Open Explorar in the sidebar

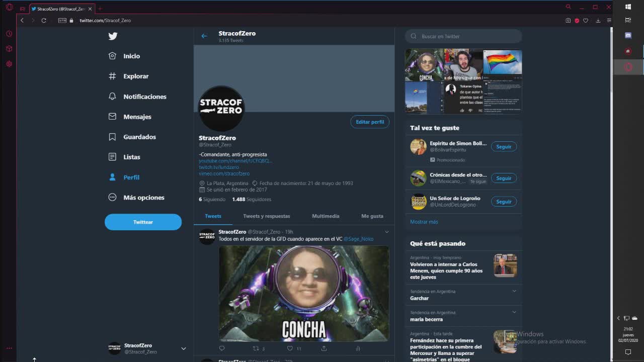click(128, 76)
